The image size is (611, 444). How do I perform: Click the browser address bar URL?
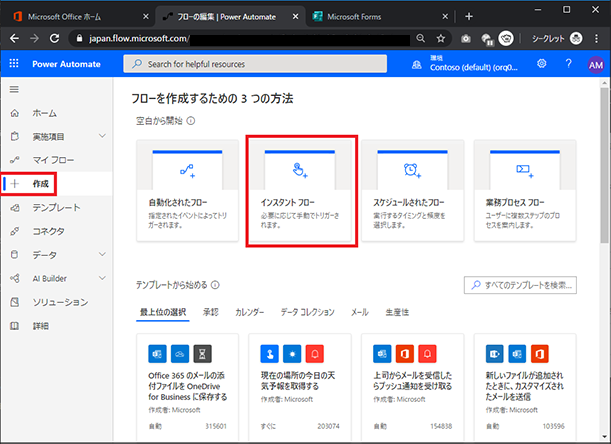click(x=139, y=38)
